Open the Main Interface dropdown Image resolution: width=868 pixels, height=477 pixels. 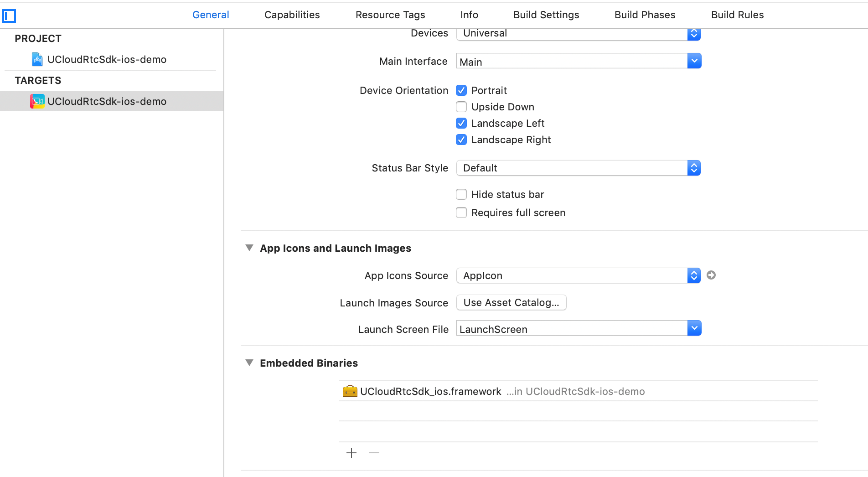(x=694, y=61)
